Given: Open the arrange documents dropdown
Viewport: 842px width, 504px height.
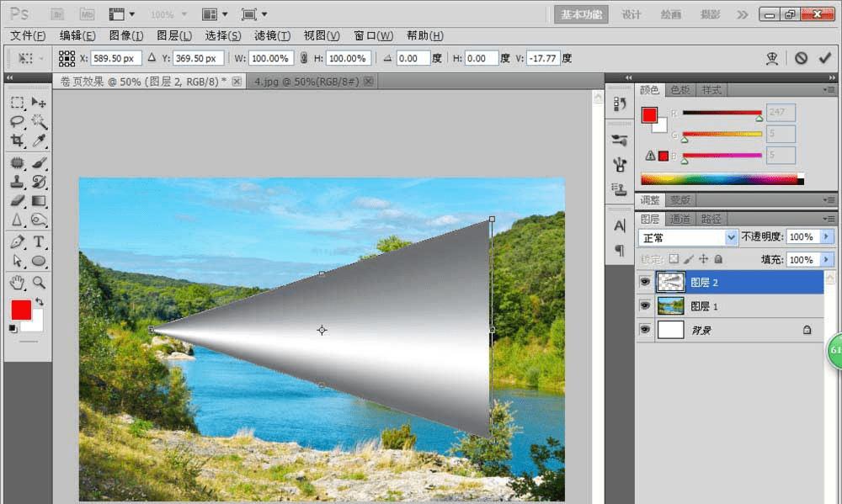Looking at the screenshot, I should 214,14.
